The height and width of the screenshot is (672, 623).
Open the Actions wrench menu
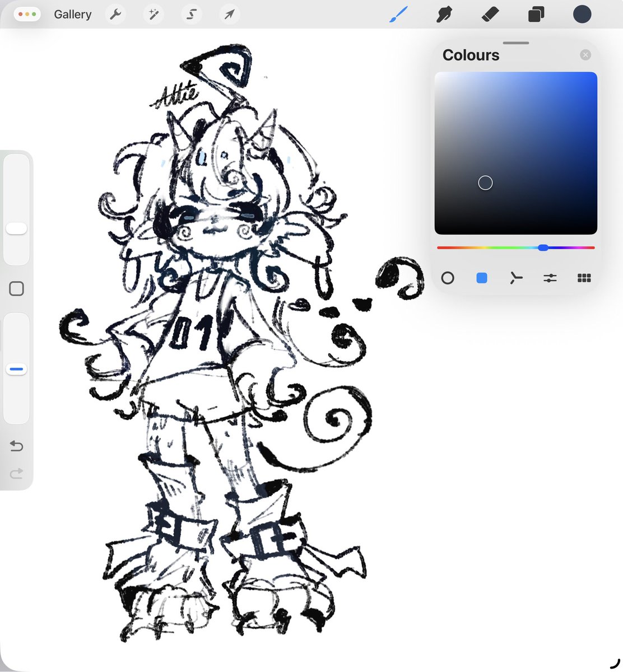click(x=116, y=14)
